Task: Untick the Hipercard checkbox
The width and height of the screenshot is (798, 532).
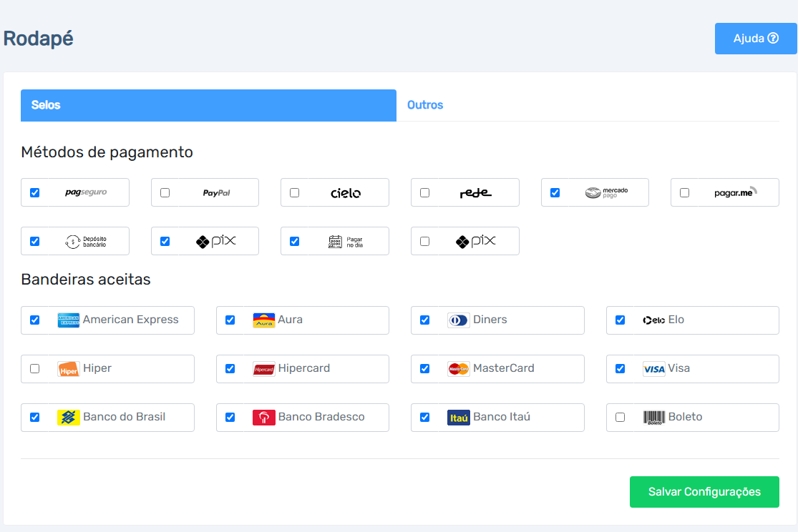Action: pyautogui.click(x=230, y=368)
